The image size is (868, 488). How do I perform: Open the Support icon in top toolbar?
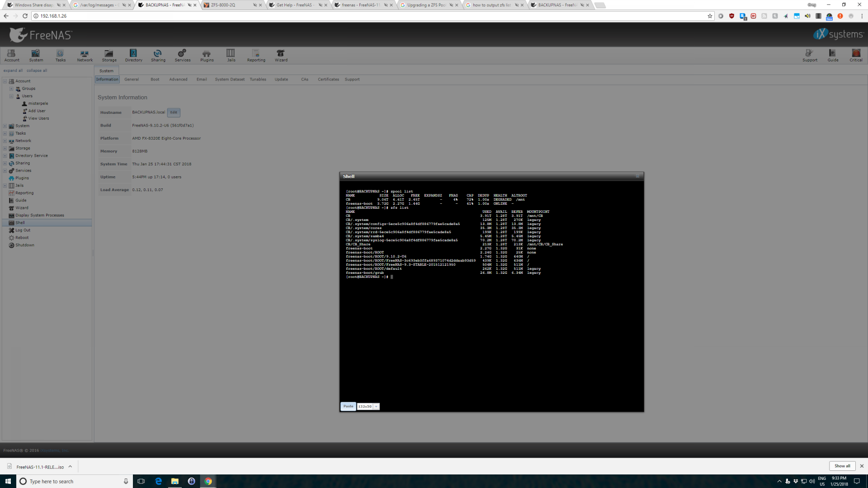point(810,56)
